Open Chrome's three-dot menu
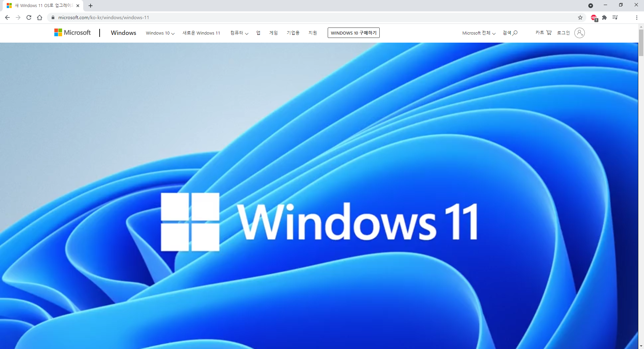The width and height of the screenshot is (644, 349). (x=637, y=17)
